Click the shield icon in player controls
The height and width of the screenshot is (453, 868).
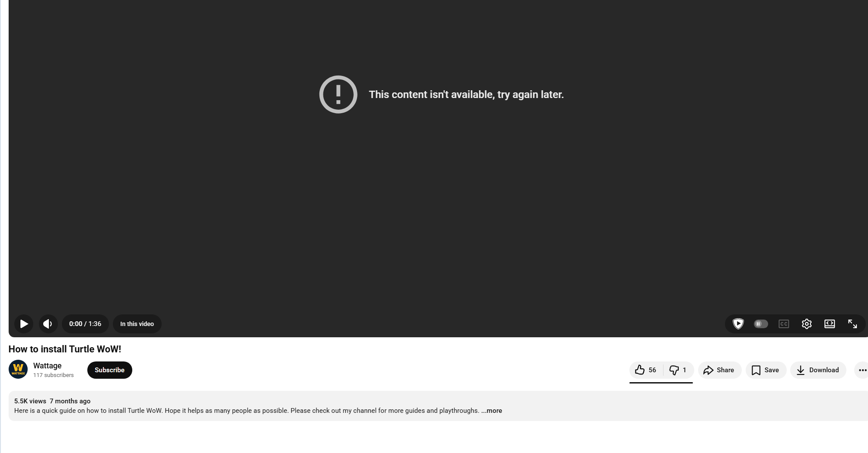point(738,324)
